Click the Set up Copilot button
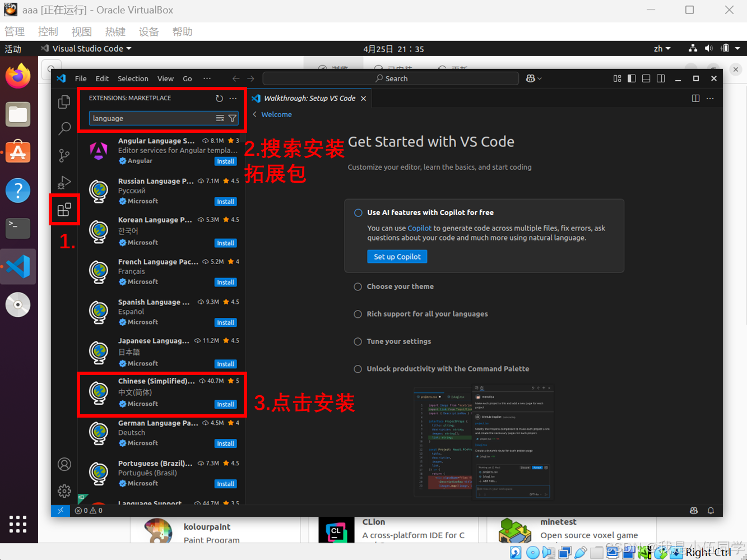The width and height of the screenshot is (747, 560). tap(397, 257)
